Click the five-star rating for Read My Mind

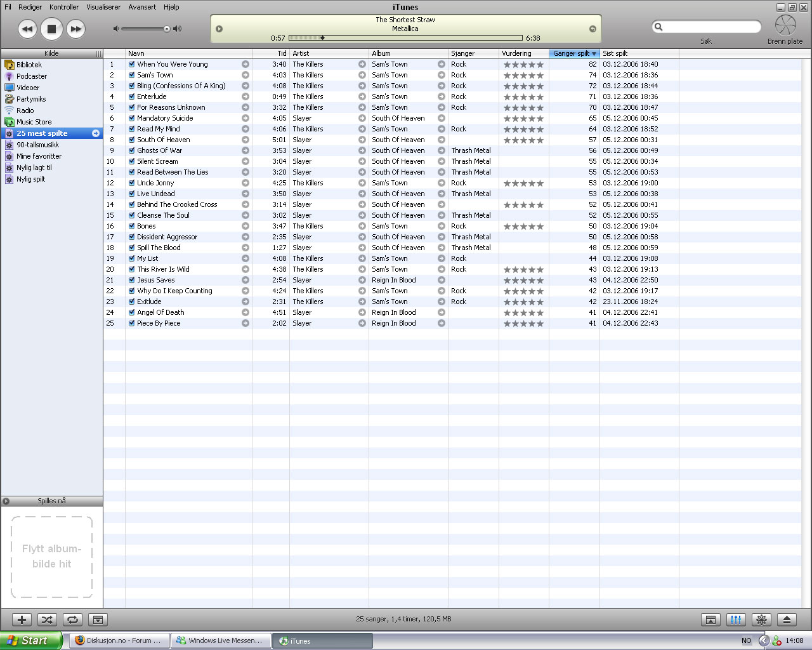(523, 129)
